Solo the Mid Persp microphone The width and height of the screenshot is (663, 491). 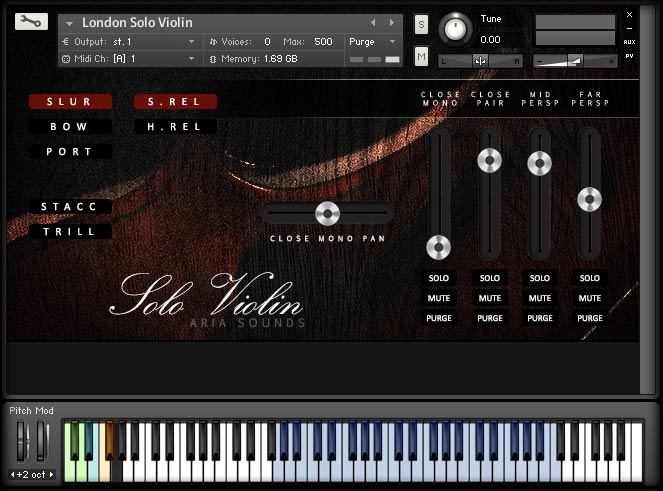(540, 278)
